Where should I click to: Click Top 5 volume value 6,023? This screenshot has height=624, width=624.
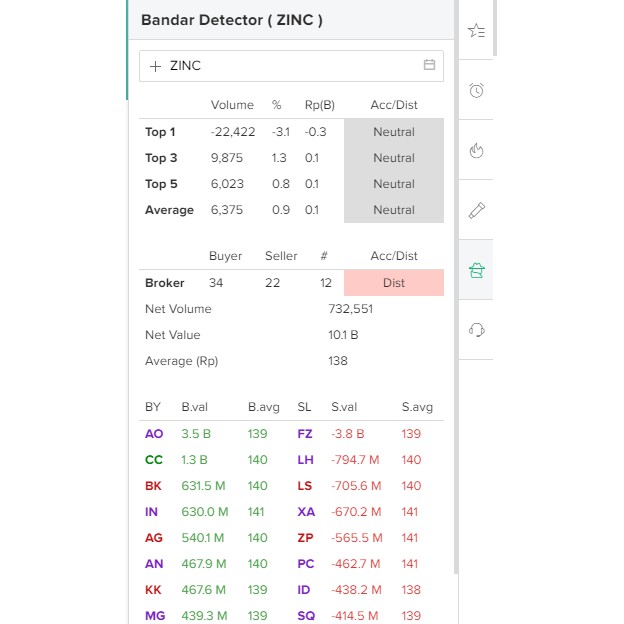[x=227, y=184]
